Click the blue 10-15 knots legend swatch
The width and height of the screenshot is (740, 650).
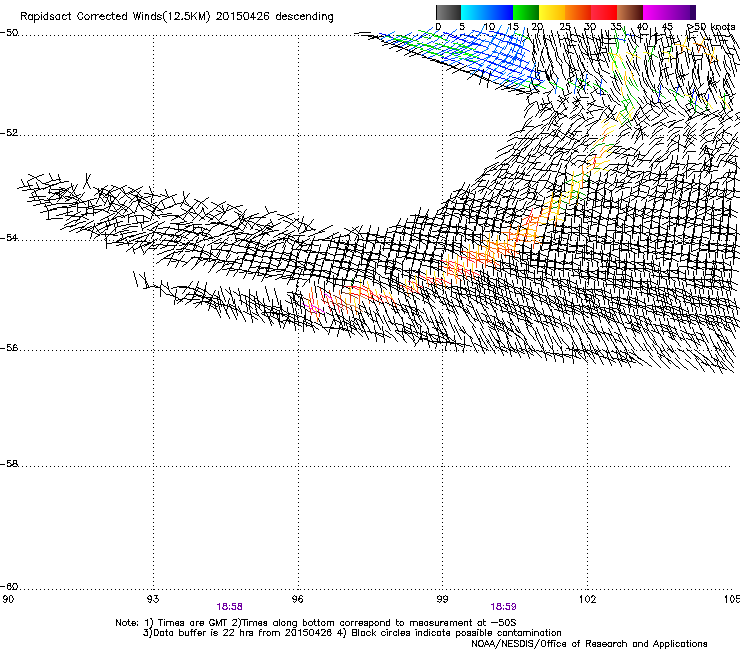tap(500, 12)
